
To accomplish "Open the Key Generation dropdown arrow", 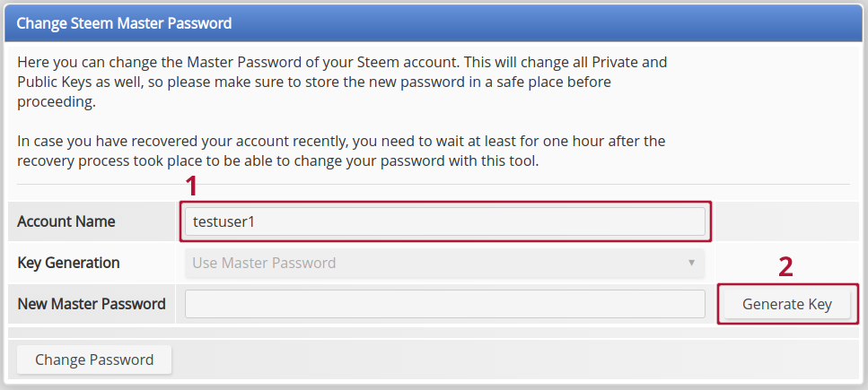I will pyautogui.click(x=691, y=263).
